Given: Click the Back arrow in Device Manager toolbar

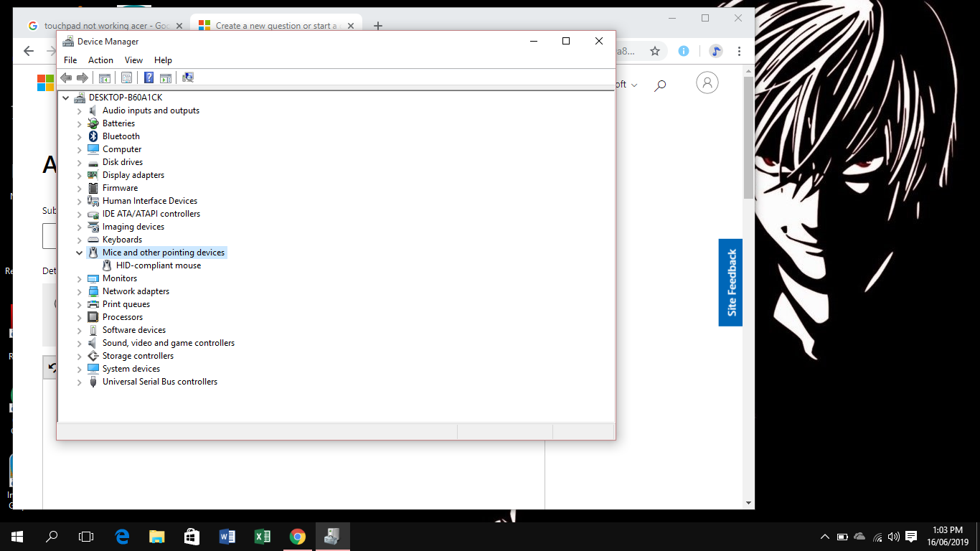Looking at the screenshot, I should [66, 77].
